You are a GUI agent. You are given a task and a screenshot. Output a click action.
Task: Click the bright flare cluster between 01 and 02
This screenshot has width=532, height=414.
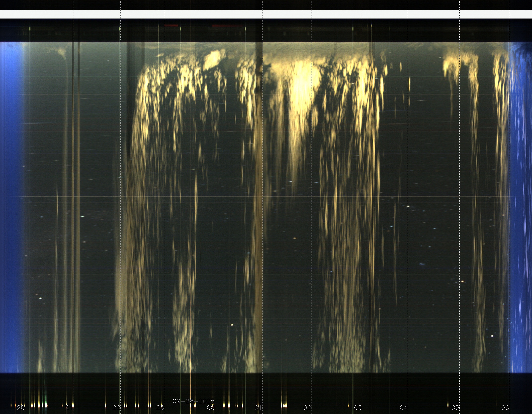(x=285, y=405)
